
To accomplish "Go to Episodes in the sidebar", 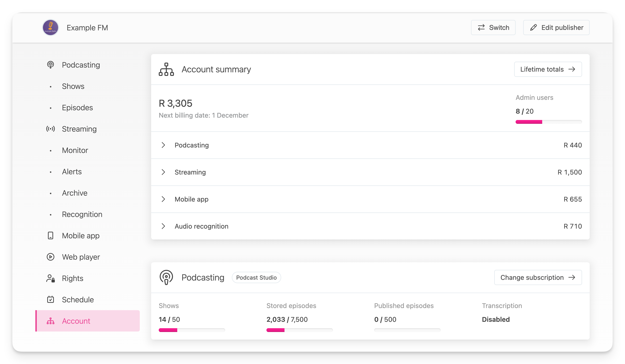I will [77, 107].
